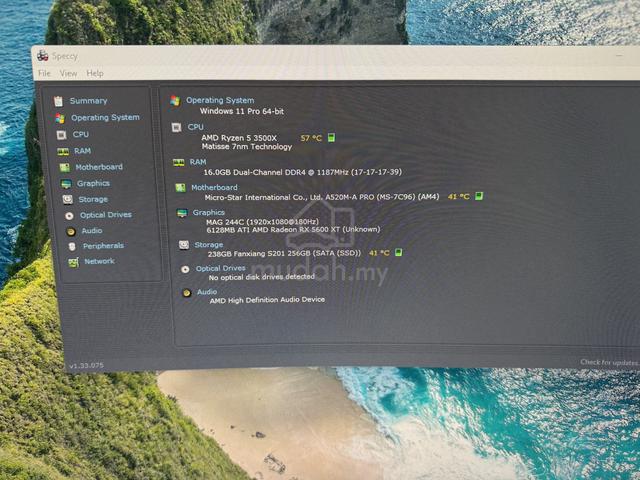Select CPU in the sidebar
This screenshot has height=480, width=640.
[80, 134]
